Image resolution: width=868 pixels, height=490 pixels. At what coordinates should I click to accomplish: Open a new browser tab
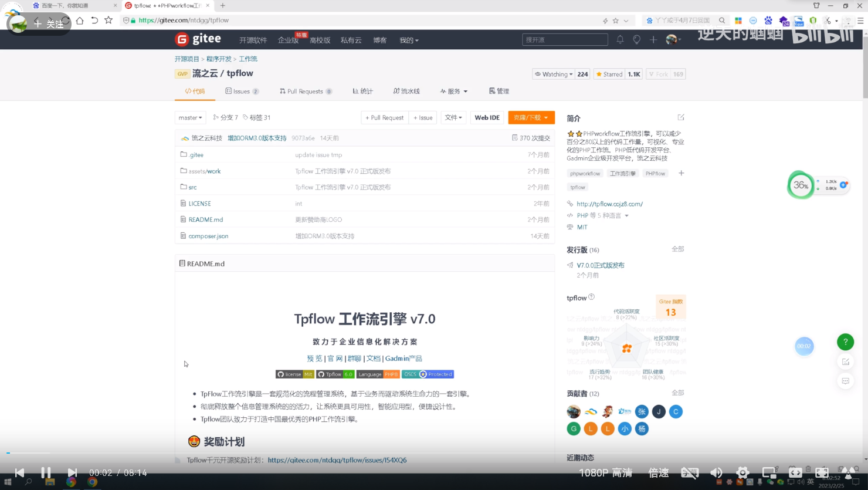click(x=223, y=5)
